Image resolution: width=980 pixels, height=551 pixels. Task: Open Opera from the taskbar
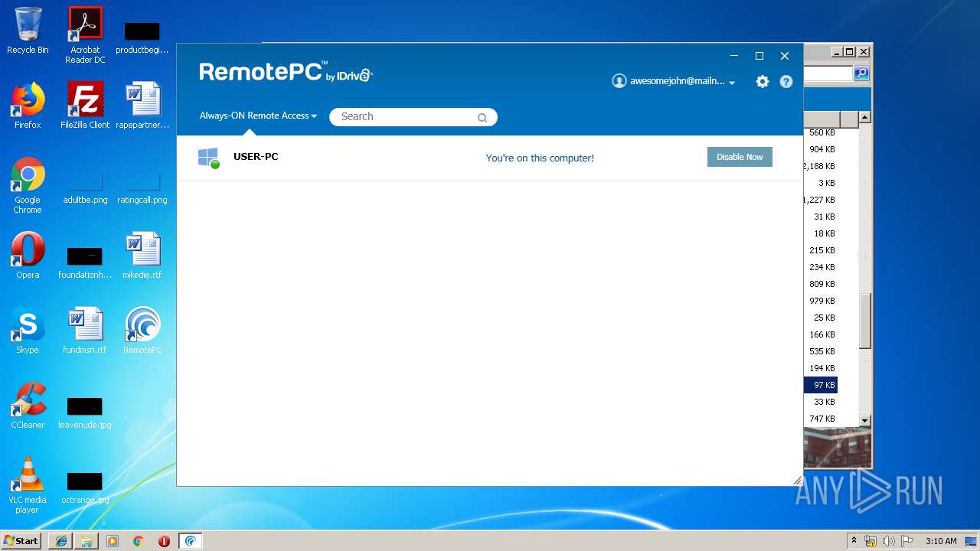click(164, 541)
